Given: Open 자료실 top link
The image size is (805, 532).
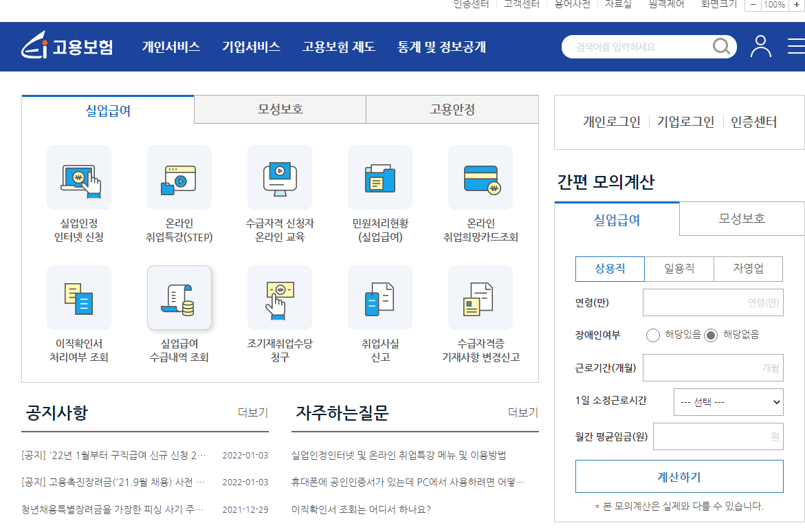Looking at the screenshot, I should pos(618,4).
